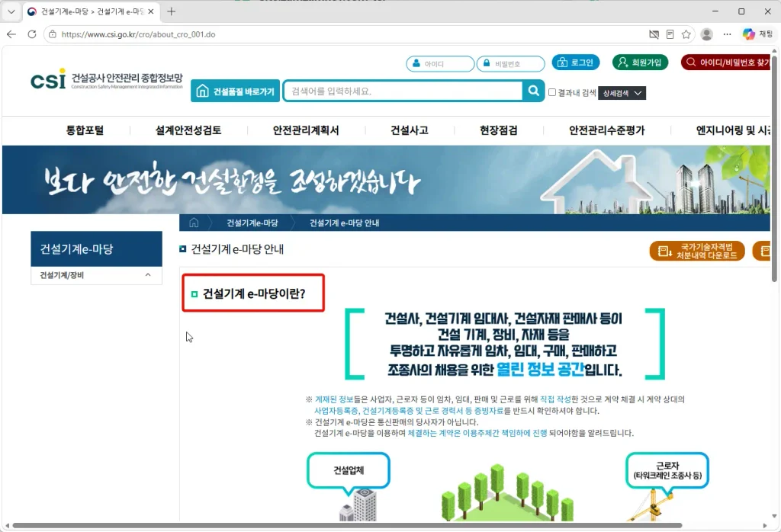The width and height of the screenshot is (781, 532).
Task: Open the immersive reader icon
Action: point(670,34)
